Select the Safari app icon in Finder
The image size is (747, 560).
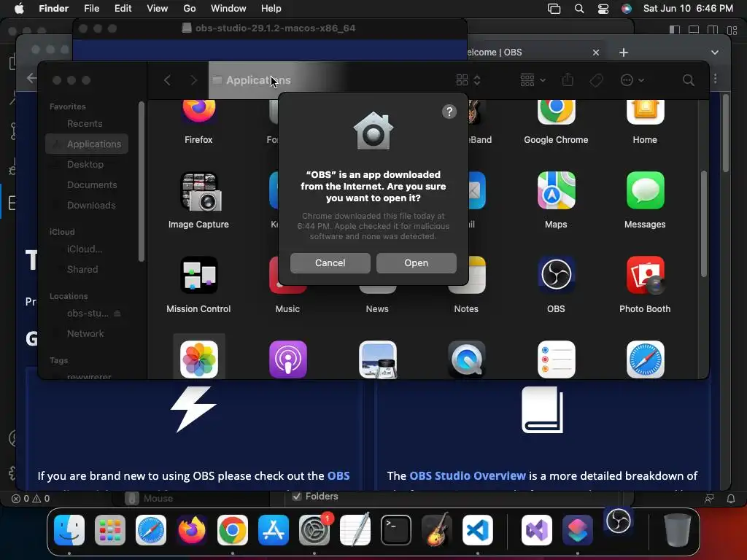[645, 359]
